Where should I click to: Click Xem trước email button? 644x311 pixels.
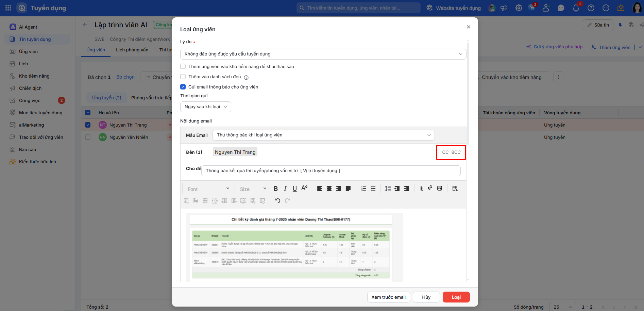389,297
